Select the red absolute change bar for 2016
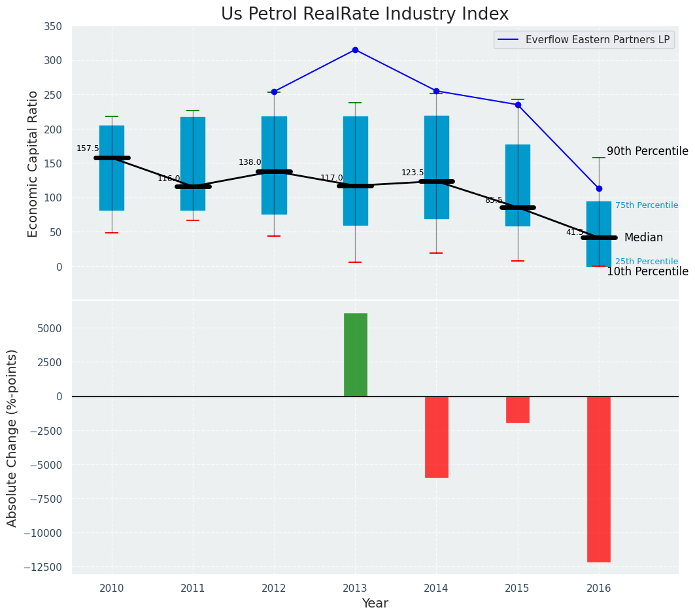This screenshot has height=616, width=695. point(599,479)
